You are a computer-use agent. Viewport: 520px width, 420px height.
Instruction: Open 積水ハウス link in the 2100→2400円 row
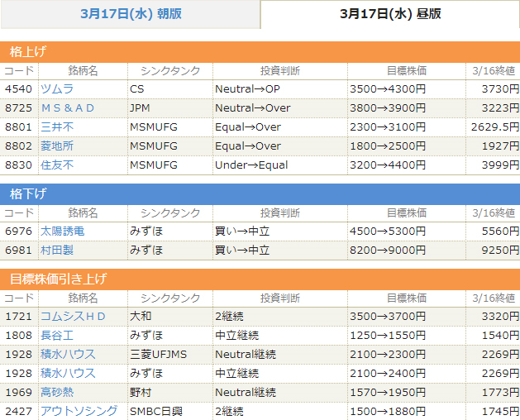[x=68, y=373]
